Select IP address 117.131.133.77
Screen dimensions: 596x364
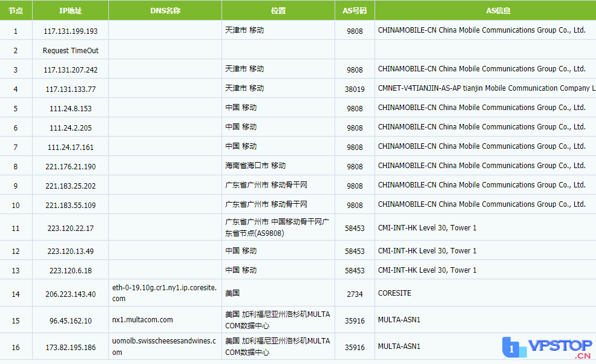(71, 89)
